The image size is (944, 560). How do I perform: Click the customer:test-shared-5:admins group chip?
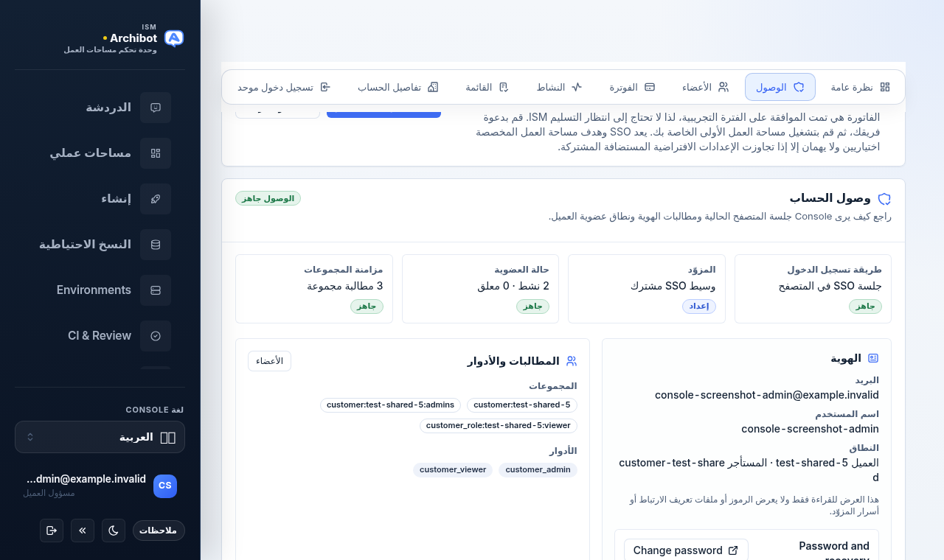pyautogui.click(x=390, y=405)
